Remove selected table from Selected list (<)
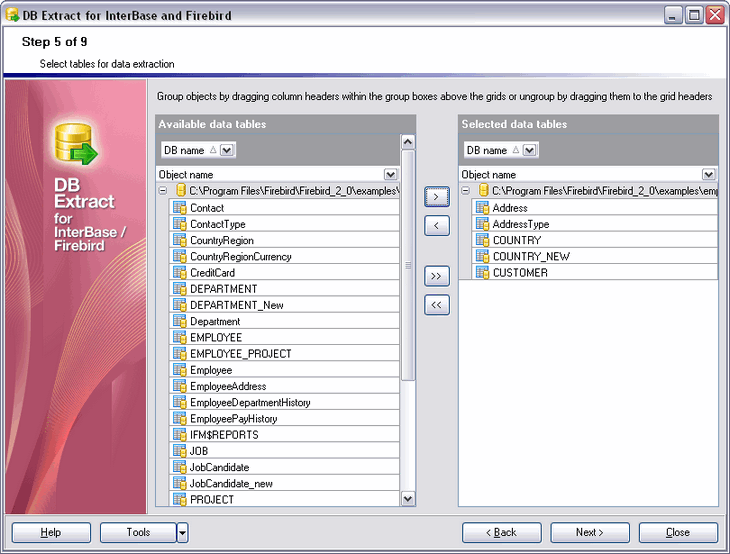This screenshot has height=554, width=730. click(x=437, y=226)
